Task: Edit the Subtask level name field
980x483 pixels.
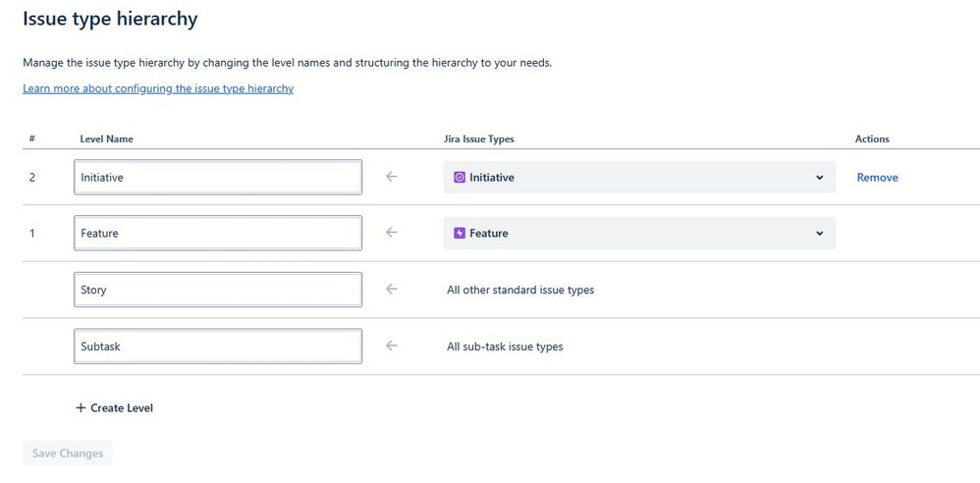Action: (217, 346)
